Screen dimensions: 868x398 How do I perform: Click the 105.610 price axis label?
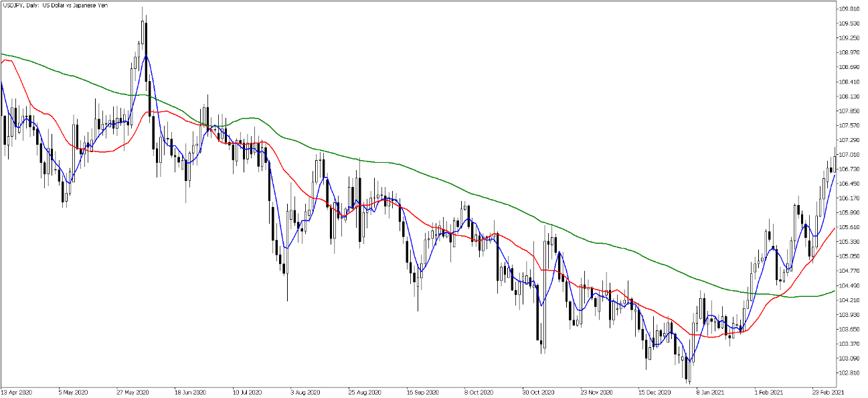(x=849, y=227)
